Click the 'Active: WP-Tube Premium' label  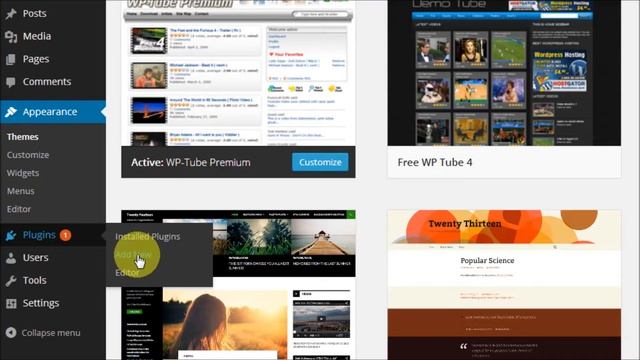point(191,162)
